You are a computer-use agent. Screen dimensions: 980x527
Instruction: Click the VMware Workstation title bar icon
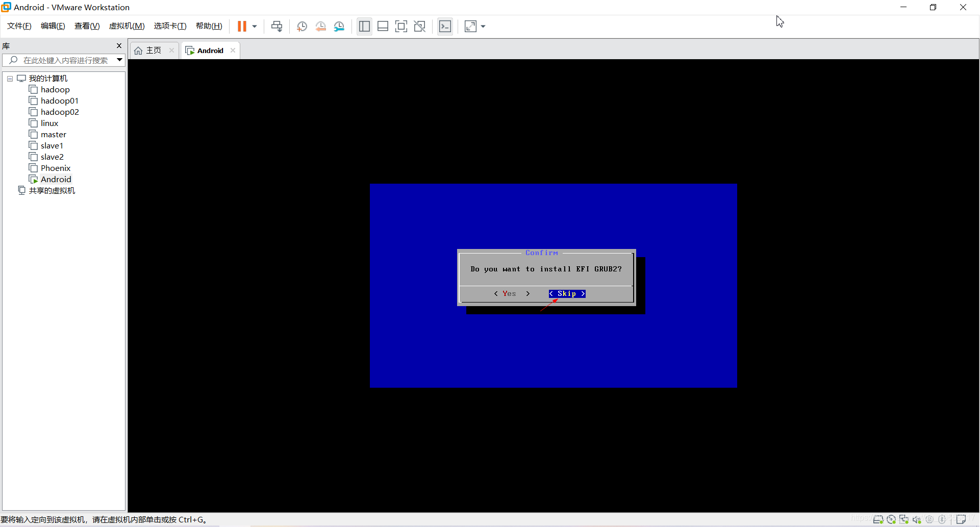[6, 7]
